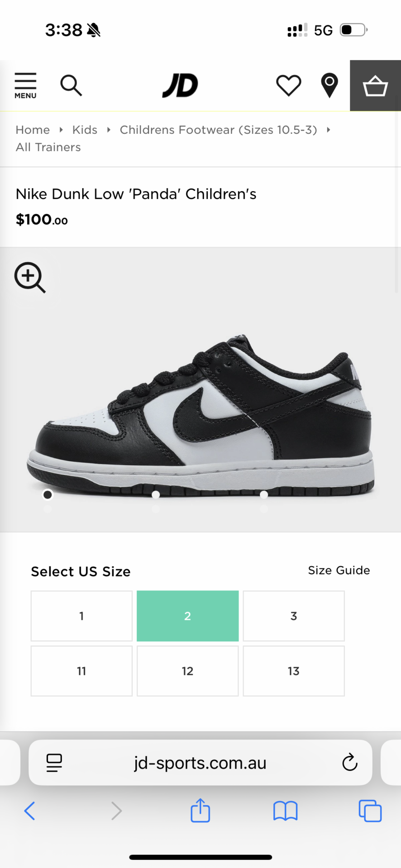Open the Size Guide link
The width and height of the screenshot is (401, 868).
point(339,571)
